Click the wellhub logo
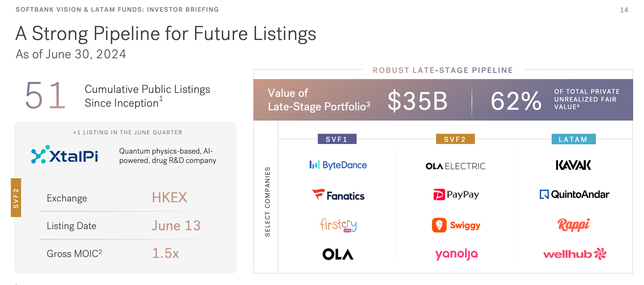 [574, 254]
